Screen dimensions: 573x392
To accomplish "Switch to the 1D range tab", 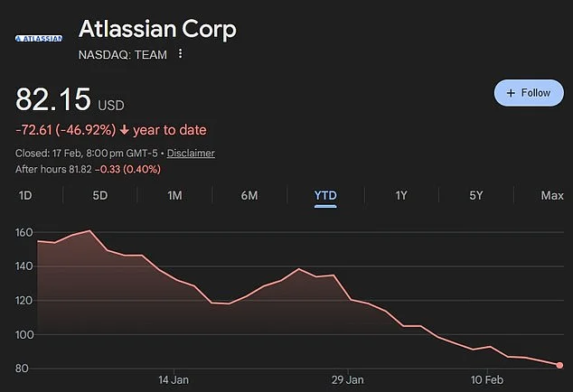I will click(x=25, y=195).
